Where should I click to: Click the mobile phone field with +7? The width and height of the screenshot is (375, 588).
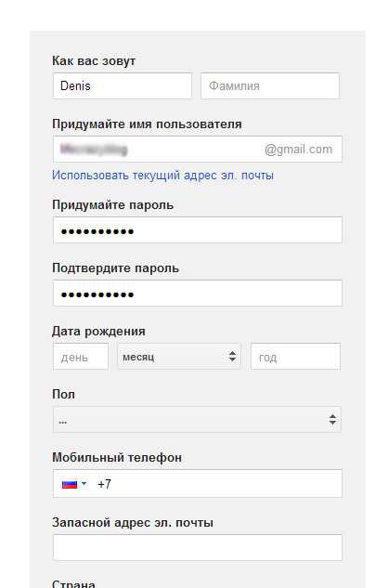coord(198,484)
